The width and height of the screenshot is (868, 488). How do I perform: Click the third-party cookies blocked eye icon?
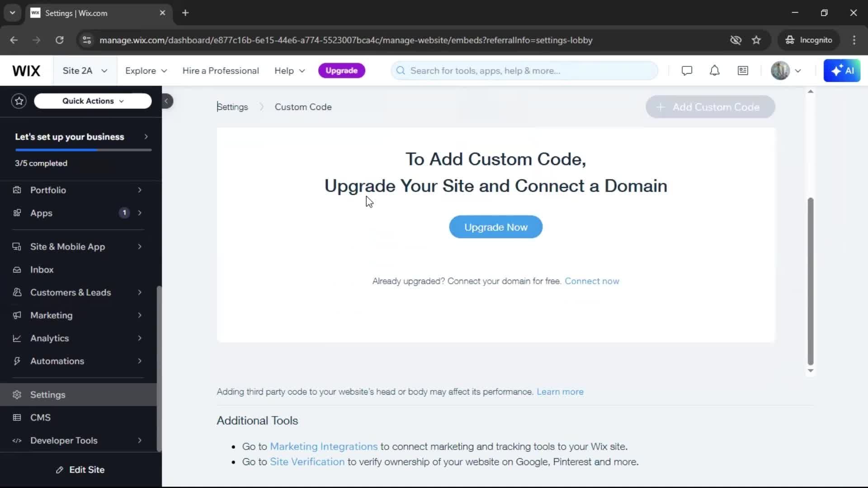point(736,40)
